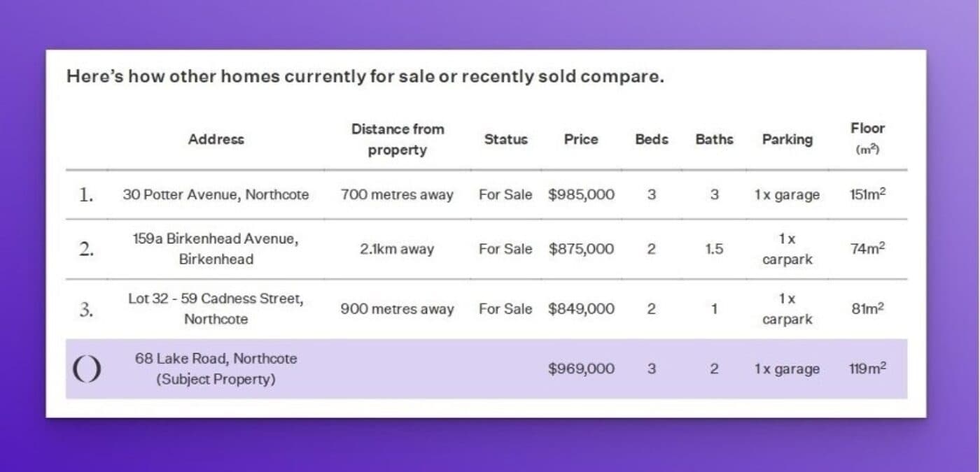The image size is (980, 472).
Task: Click the subject property logo icon
Action: click(x=87, y=369)
